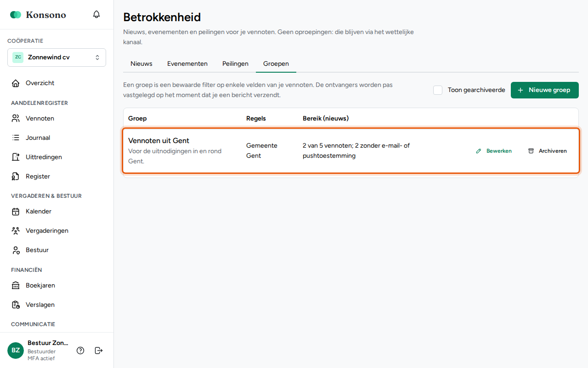
Task: Open the help question mark icon
Action: (x=80, y=351)
